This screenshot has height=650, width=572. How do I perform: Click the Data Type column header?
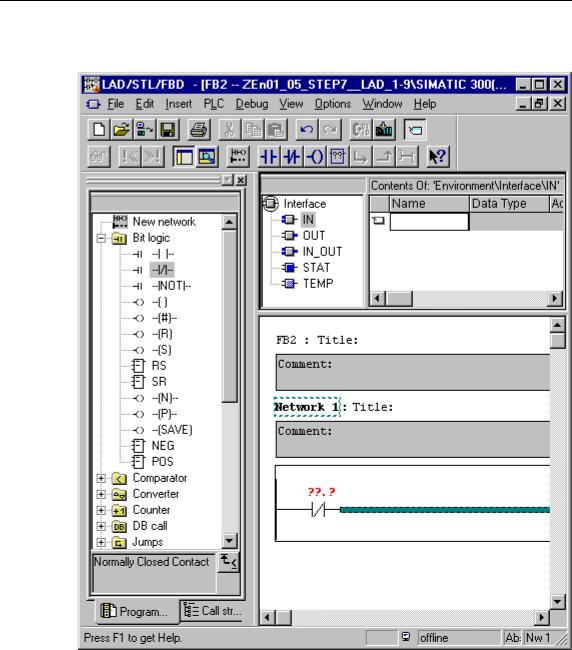tap(509, 204)
